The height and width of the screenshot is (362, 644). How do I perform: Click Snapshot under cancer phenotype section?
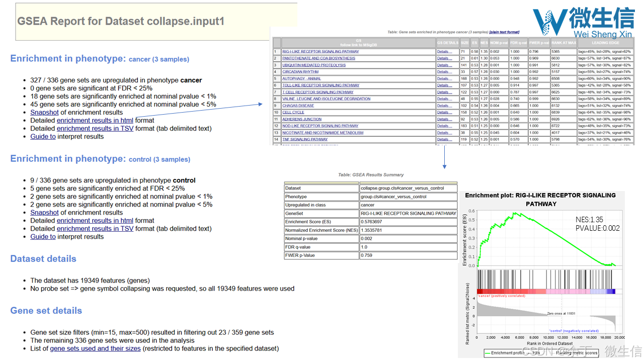(x=44, y=112)
